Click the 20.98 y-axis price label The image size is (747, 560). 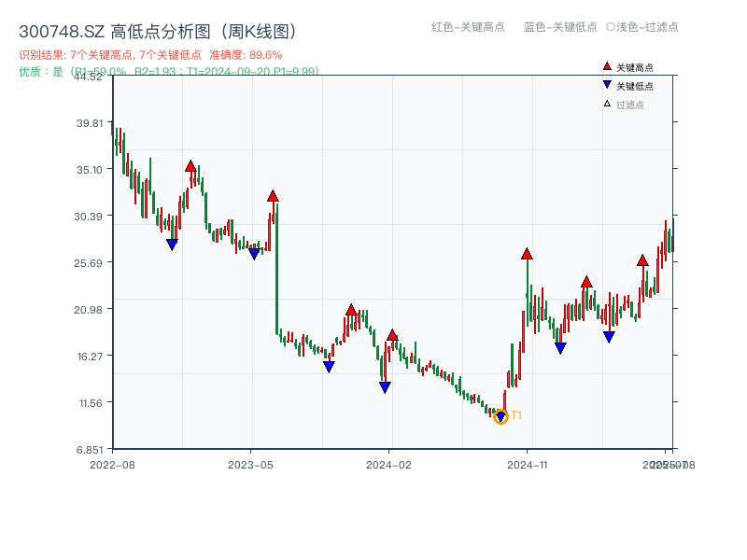click(88, 310)
